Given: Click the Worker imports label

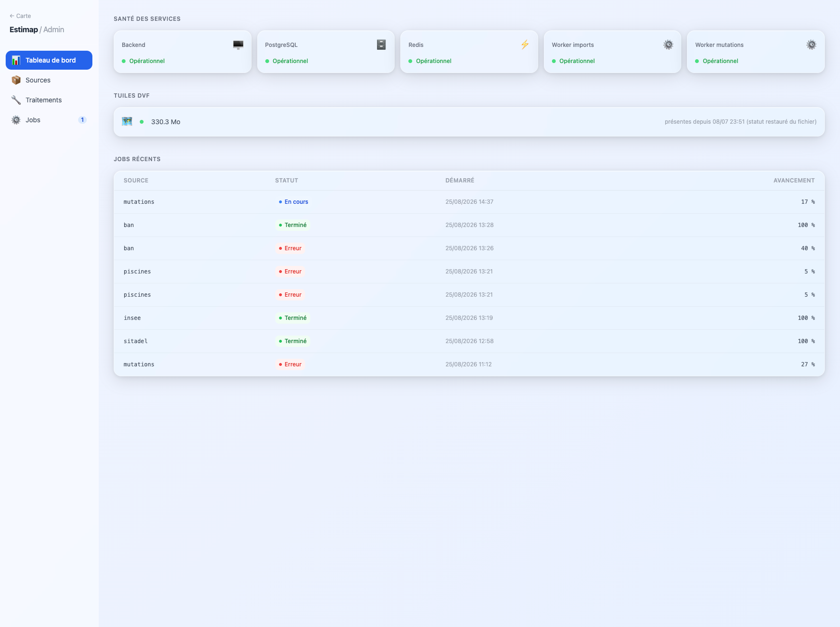Looking at the screenshot, I should pos(573,45).
